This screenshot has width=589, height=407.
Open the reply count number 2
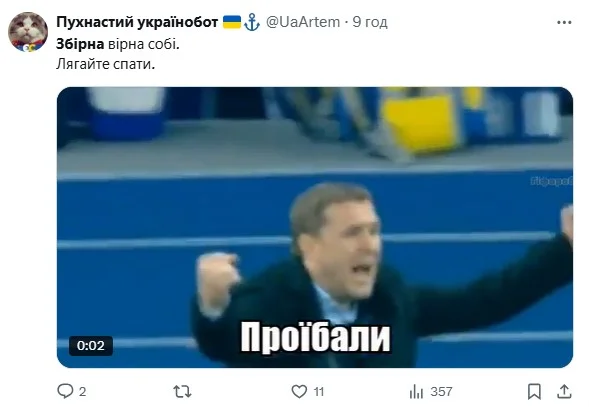click(x=83, y=392)
